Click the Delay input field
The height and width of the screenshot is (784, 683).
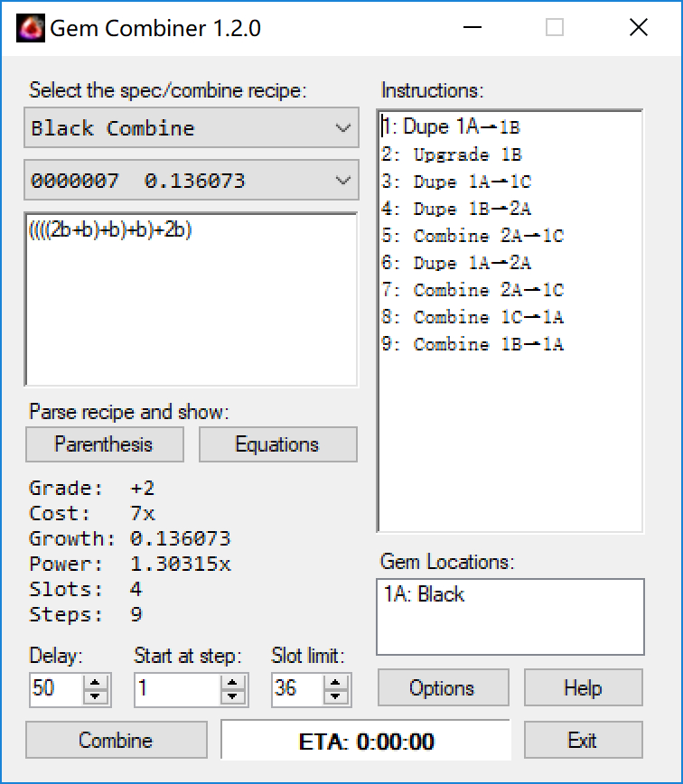tap(56, 689)
